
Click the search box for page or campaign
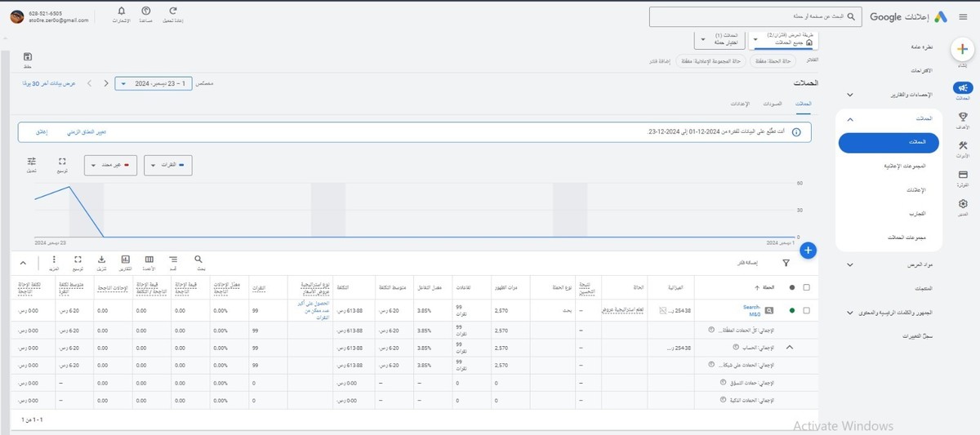pos(755,16)
